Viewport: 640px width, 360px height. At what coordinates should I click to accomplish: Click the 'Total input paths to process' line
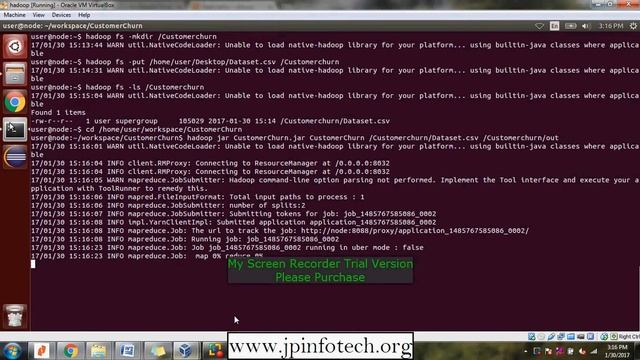pos(198,197)
